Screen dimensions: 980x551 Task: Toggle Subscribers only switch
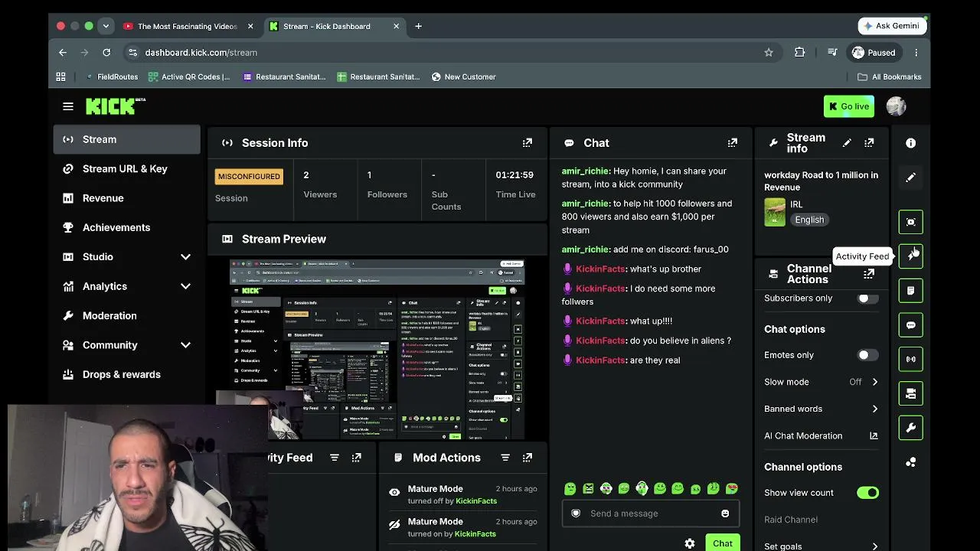(x=867, y=298)
